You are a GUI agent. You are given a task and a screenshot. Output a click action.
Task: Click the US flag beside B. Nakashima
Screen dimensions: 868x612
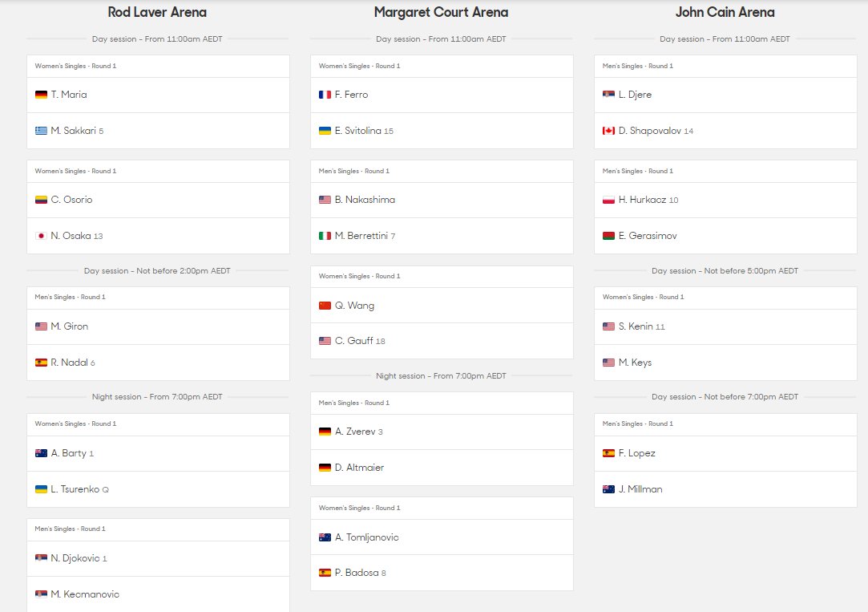click(x=325, y=200)
